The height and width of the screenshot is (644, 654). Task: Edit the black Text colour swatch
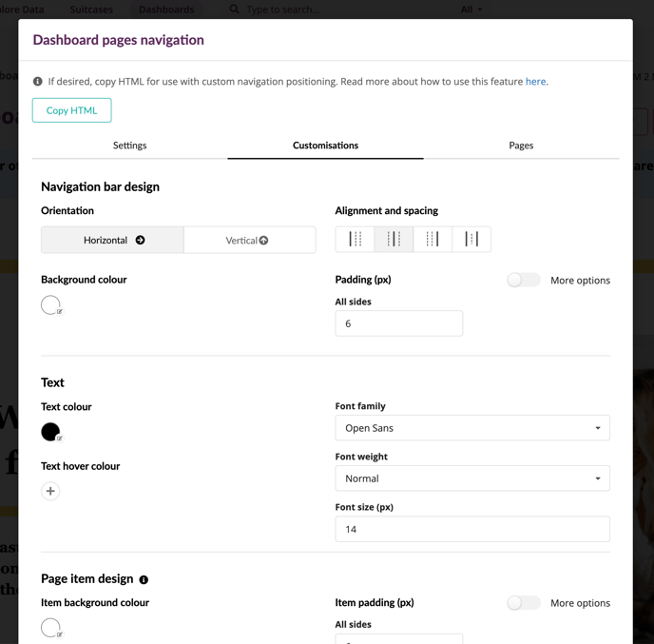tap(51, 432)
